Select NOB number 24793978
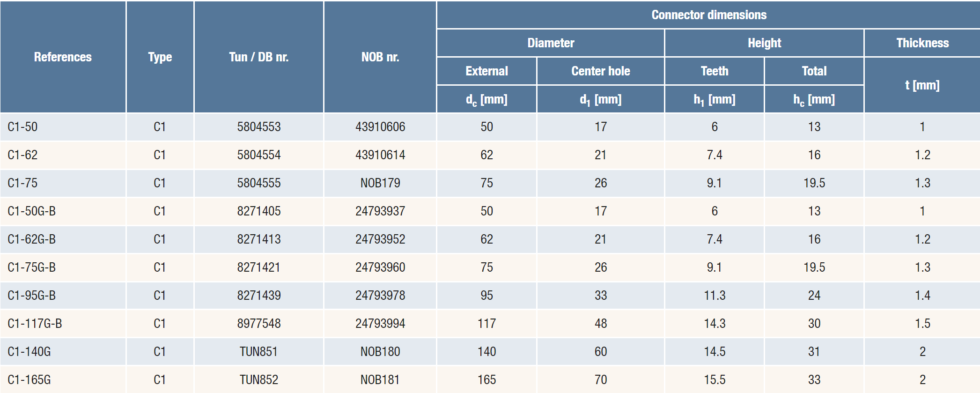 (380, 296)
